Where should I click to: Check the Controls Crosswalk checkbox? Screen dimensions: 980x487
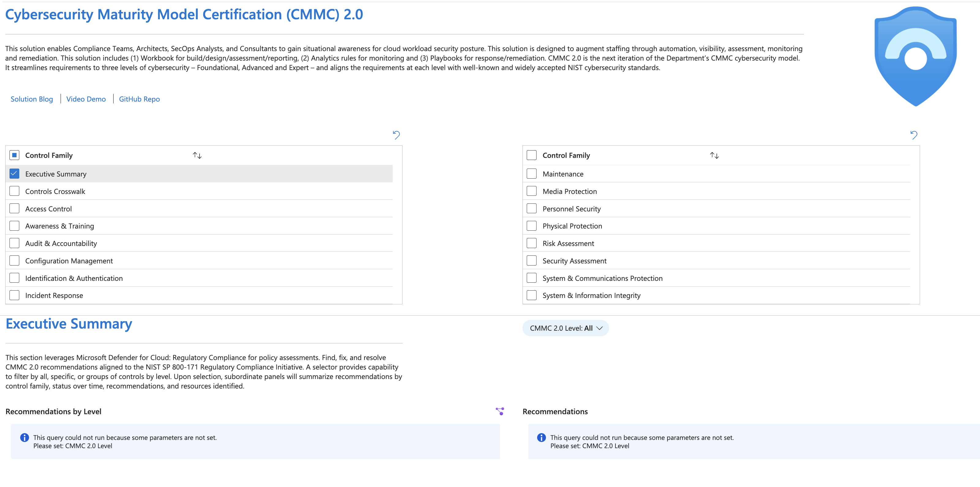[14, 191]
